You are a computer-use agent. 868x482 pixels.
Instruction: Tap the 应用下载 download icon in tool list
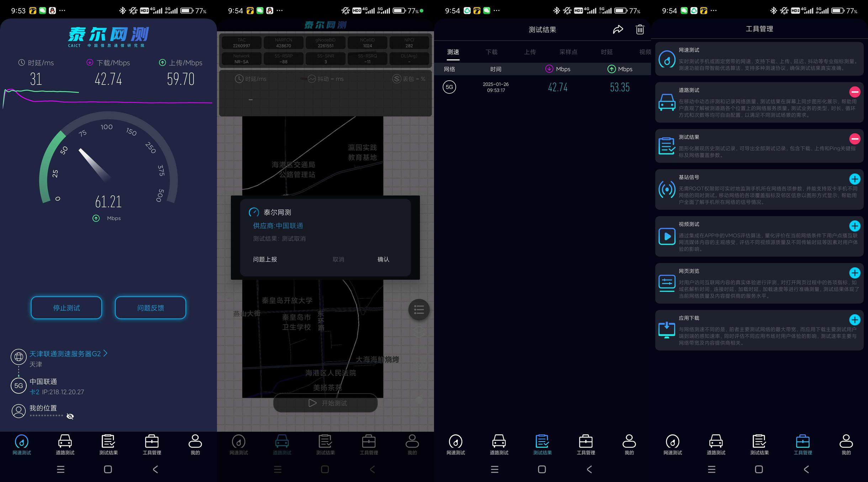[667, 330]
